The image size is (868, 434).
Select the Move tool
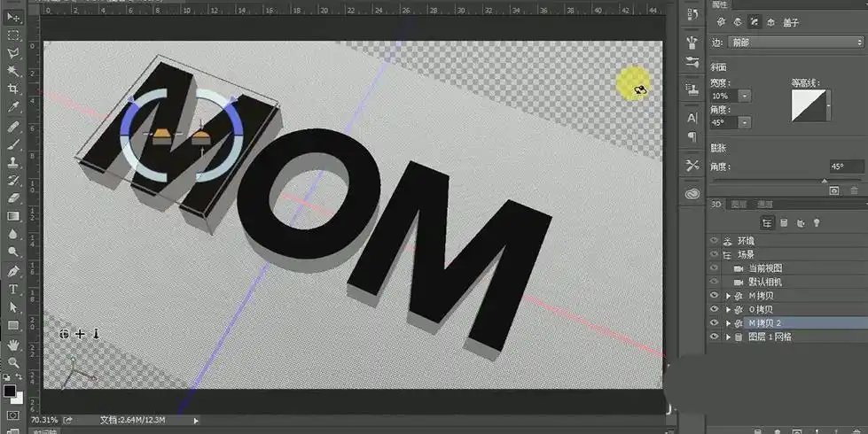[x=14, y=18]
